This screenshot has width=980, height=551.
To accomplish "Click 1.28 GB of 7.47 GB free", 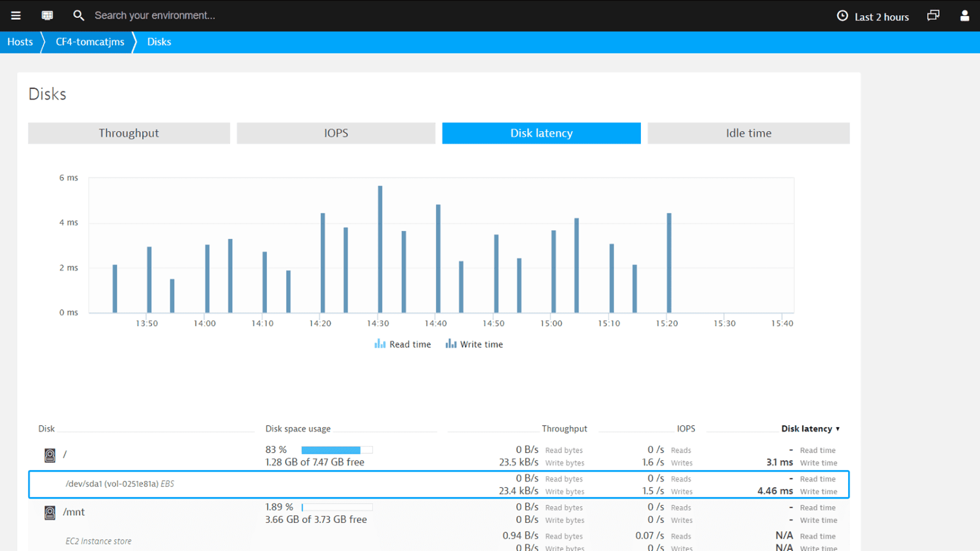I will tap(315, 462).
